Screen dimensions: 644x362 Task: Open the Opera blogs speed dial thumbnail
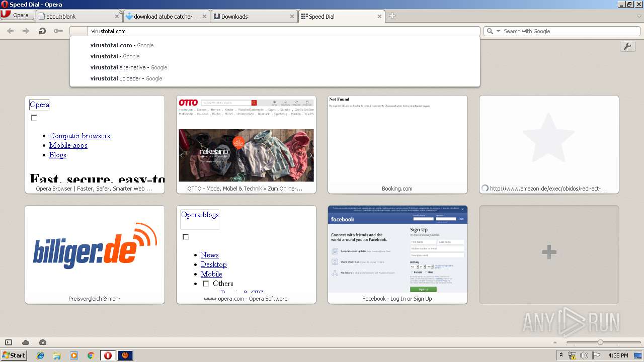[x=246, y=254]
